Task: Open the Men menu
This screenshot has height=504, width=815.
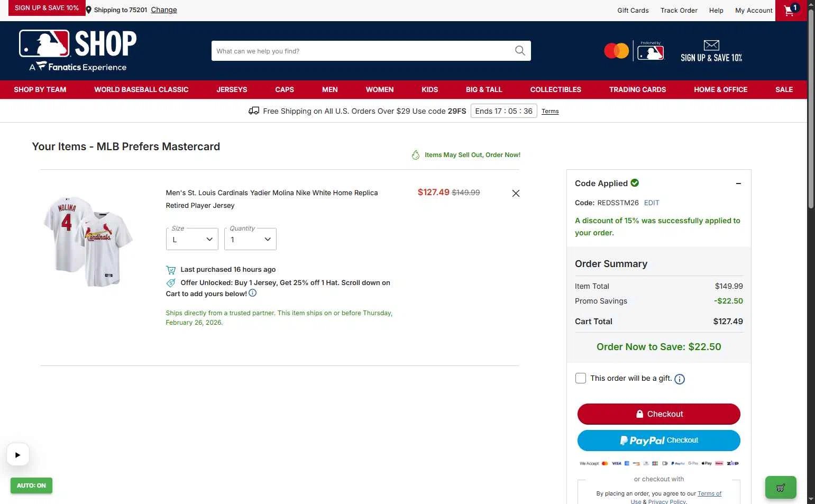Action: coord(330,90)
